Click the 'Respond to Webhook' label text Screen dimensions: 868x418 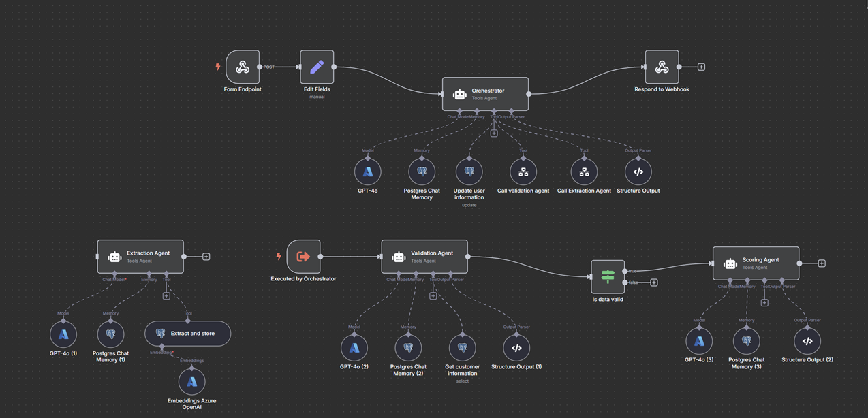click(x=662, y=89)
